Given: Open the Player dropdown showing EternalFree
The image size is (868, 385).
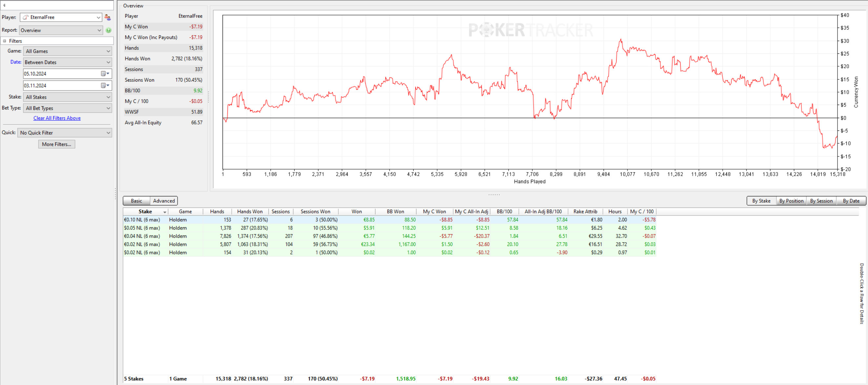Looking at the screenshot, I should 61,17.
